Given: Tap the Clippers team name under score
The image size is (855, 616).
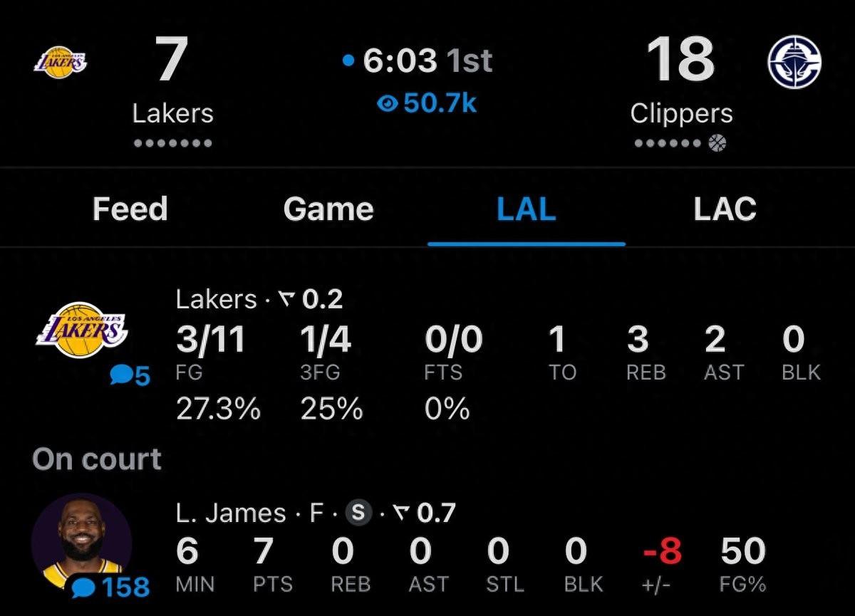Looking at the screenshot, I should 681,114.
